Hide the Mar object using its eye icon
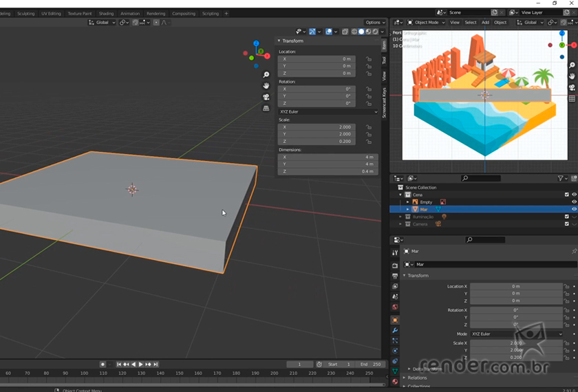The image size is (578, 392). 574,209
